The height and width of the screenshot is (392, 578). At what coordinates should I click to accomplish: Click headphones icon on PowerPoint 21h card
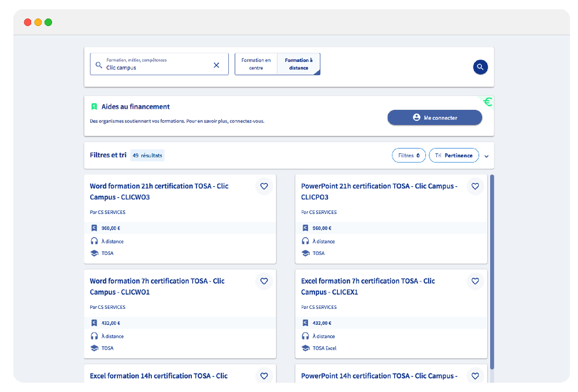pyautogui.click(x=305, y=241)
